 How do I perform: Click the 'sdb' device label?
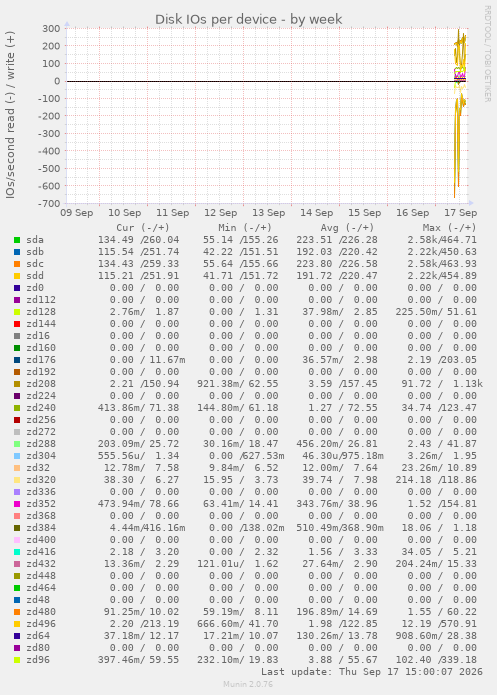[35, 252]
